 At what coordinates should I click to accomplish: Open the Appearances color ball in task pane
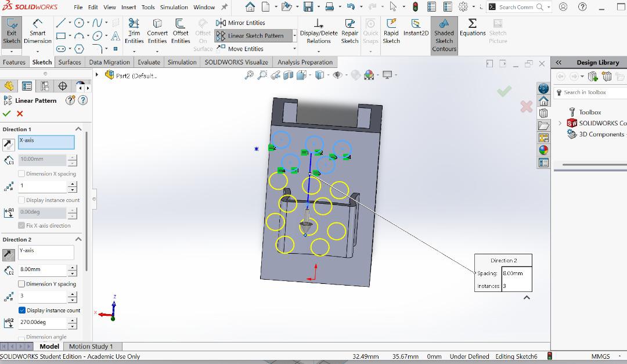click(x=543, y=150)
